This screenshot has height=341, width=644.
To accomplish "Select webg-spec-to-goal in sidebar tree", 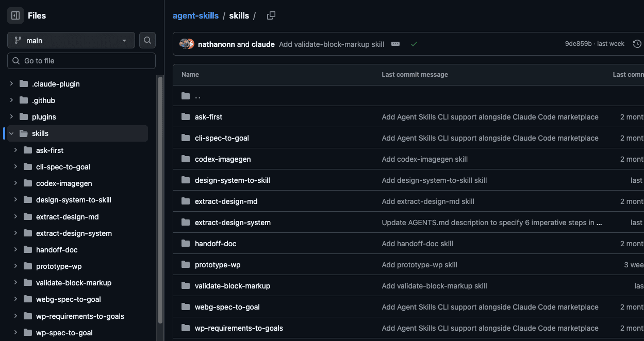I will [x=69, y=299].
